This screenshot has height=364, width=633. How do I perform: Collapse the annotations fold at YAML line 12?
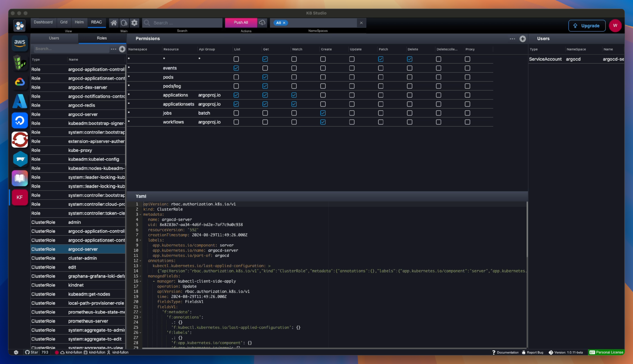pos(141,261)
